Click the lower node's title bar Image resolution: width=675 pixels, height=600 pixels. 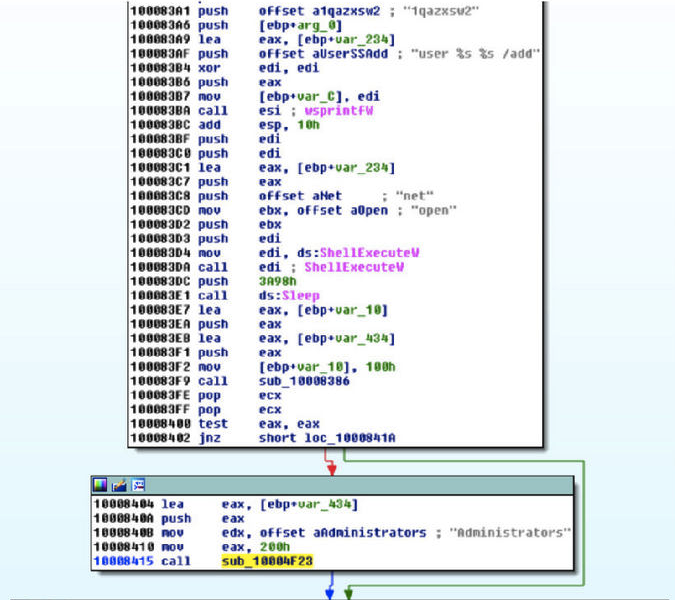(332, 485)
